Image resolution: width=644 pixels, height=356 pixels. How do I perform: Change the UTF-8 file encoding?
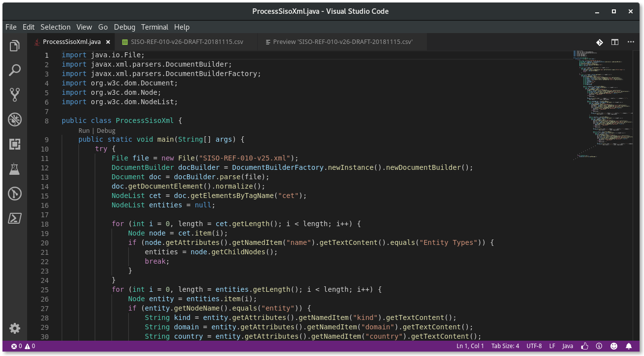[x=534, y=346]
